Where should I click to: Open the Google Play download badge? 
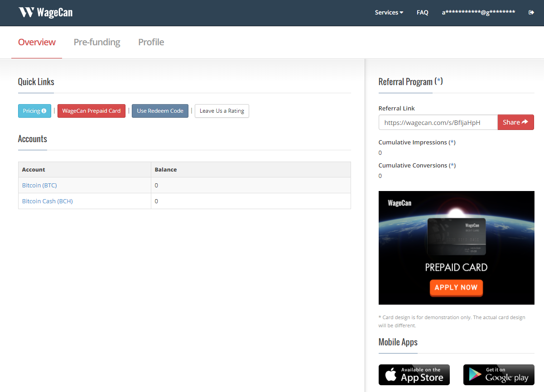(499, 375)
